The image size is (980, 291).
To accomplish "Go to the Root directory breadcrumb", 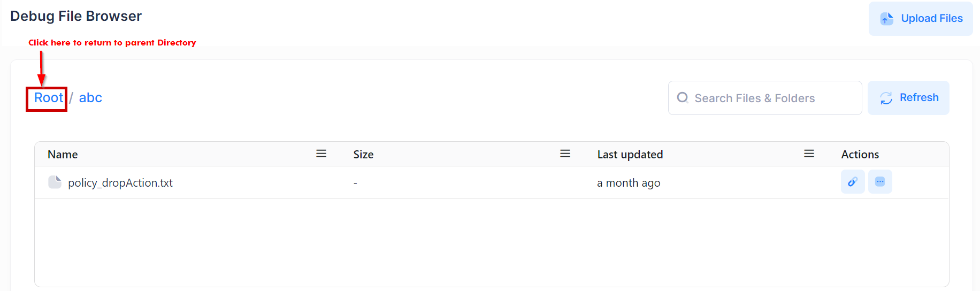I will pos(48,98).
